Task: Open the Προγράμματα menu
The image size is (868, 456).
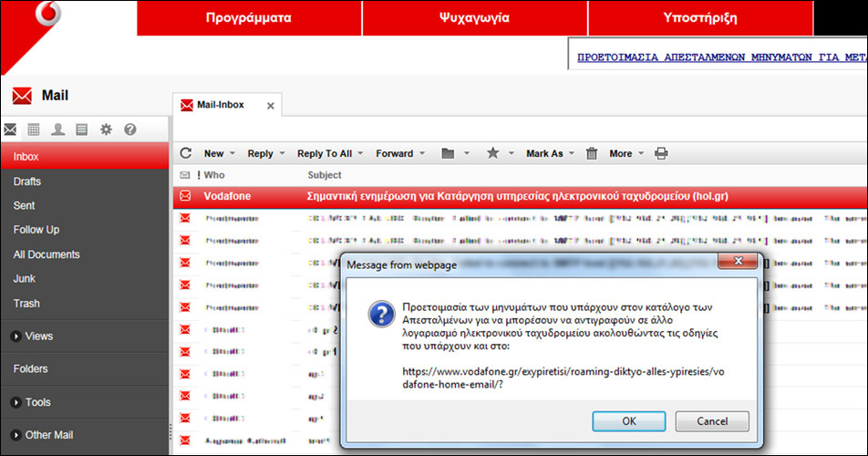Action: click(249, 18)
